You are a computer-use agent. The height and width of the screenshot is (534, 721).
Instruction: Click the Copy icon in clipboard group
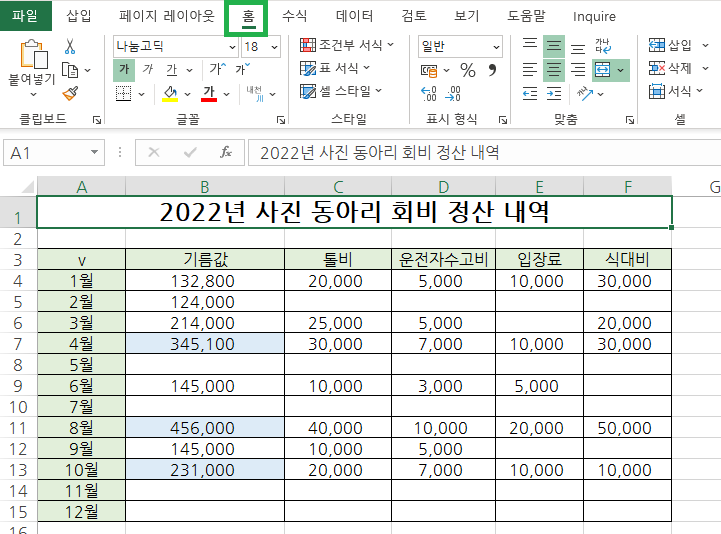pyautogui.click(x=70, y=70)
